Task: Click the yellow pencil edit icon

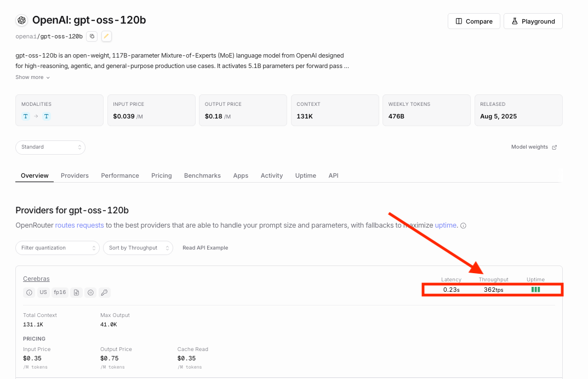Action: (x=106, y=36)
